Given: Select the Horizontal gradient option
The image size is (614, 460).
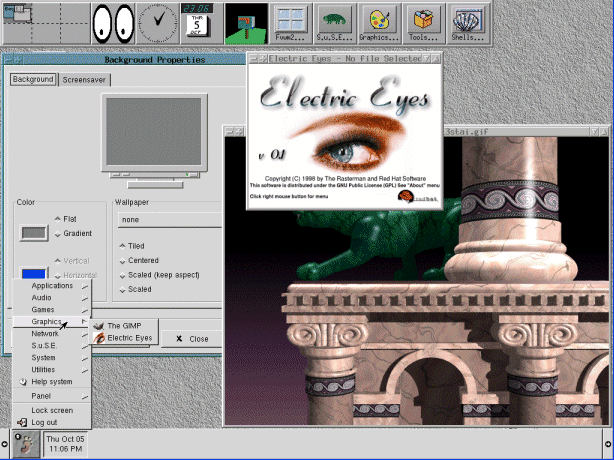Looking at the screenshot, I should (76, 275).
